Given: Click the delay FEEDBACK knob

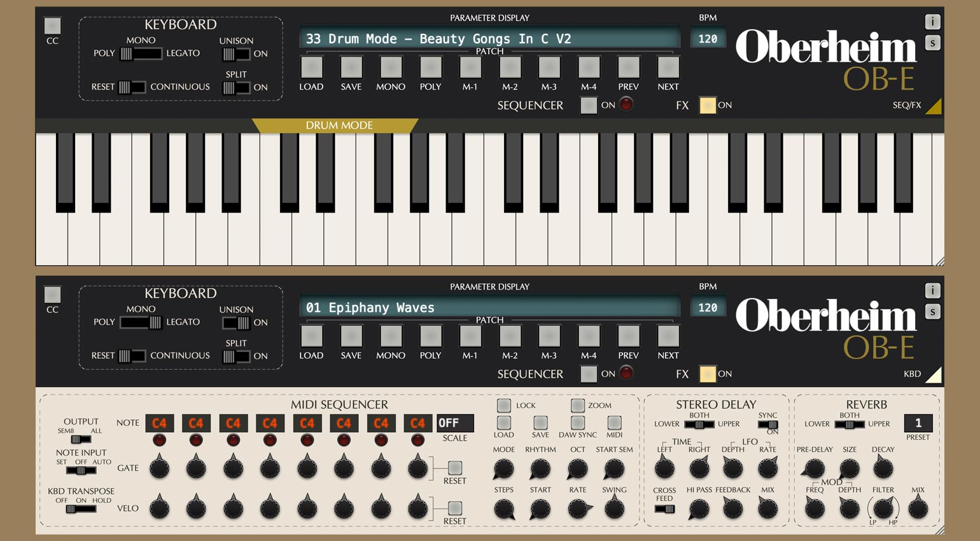Looking at the screenshot, I should [732, 509].
